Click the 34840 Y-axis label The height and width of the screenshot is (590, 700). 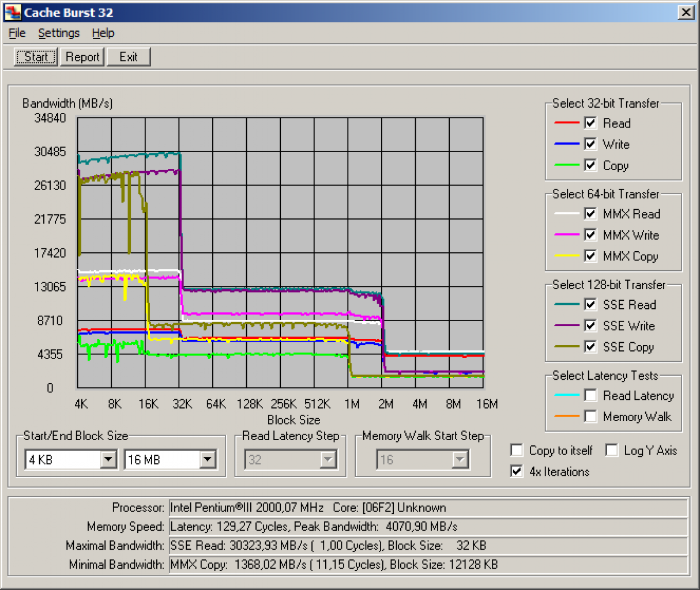tap(50, 118)
